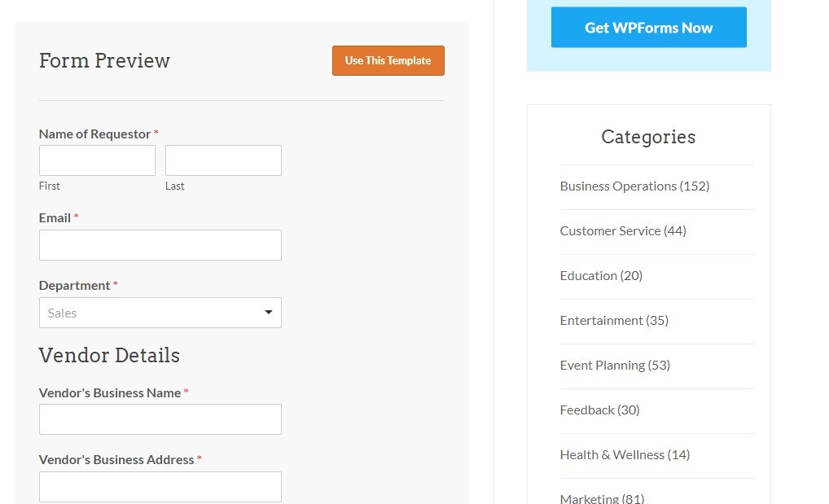
Task: Click the Vendor's Business Name field
Action: click(160, 419)
